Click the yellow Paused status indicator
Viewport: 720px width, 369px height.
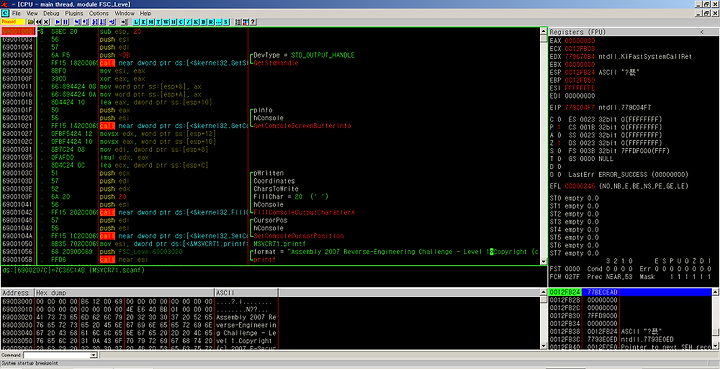pyautogui.click(x=13, y=22)
